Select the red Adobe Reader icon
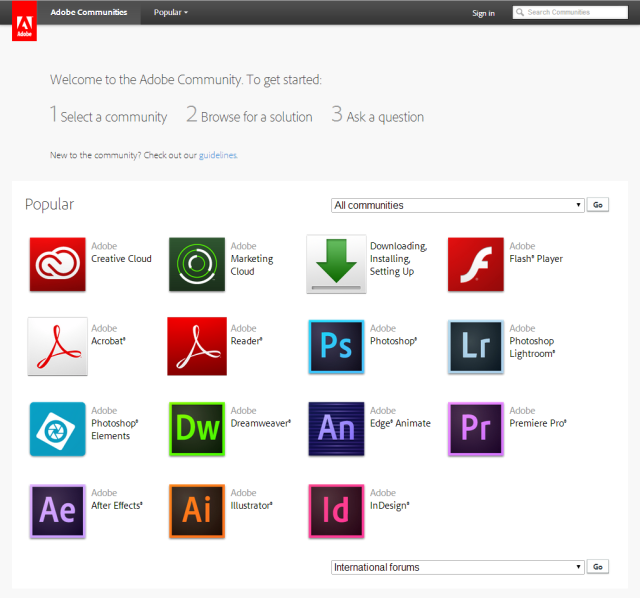 (197, 346)
